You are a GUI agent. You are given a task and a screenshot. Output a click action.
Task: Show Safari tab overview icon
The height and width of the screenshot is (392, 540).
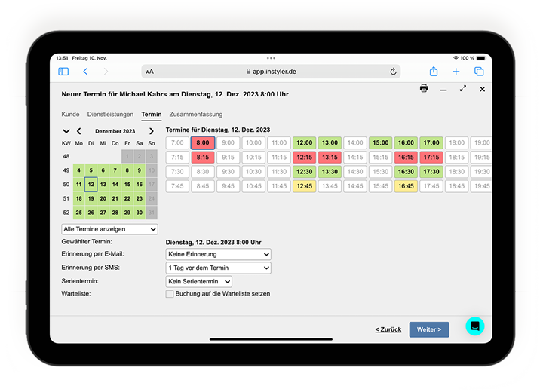coord(479,72)
